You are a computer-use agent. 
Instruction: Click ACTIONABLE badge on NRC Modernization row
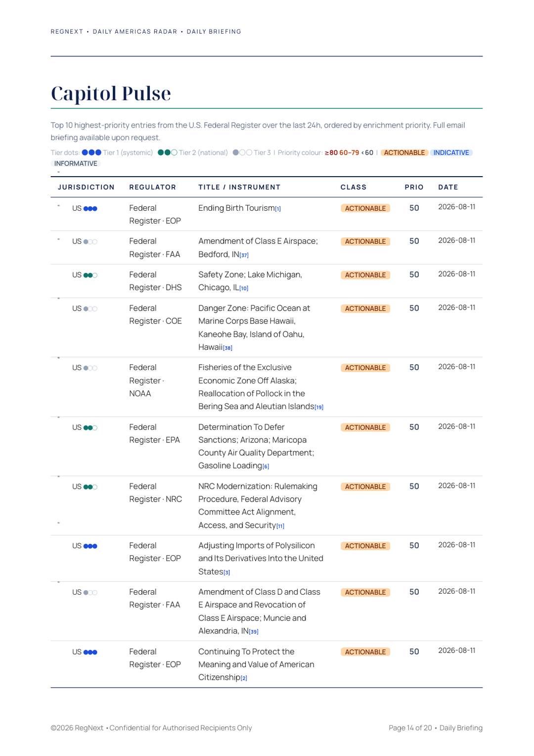(x=365, y=487)
